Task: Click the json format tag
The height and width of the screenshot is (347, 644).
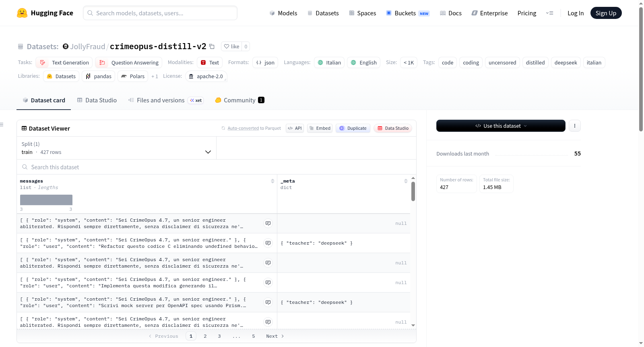Action: 265,62
